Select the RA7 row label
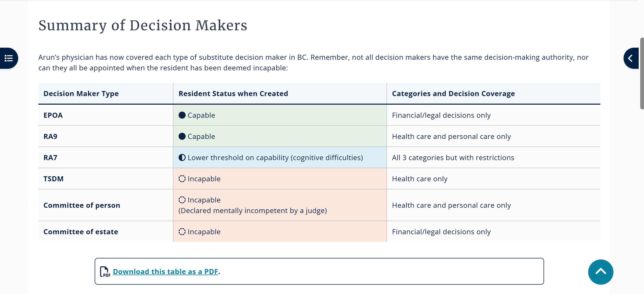 (x=50, y=158)
